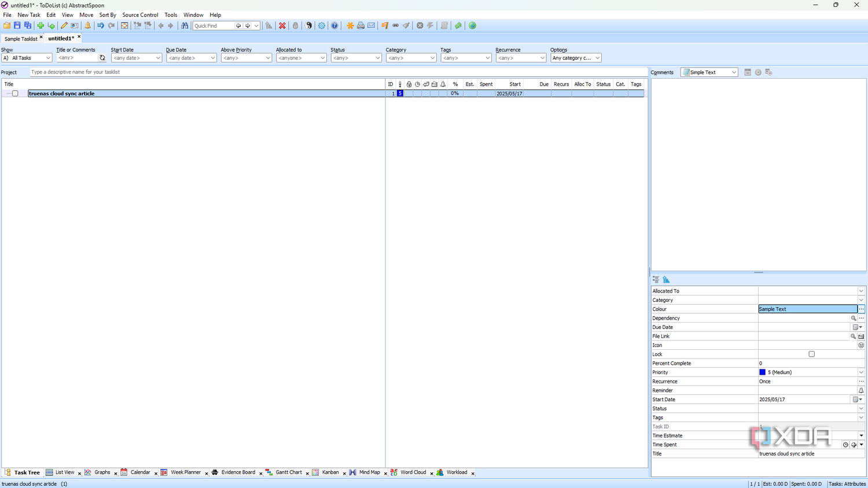Open the Start Date calendar picker in attributes
Image resolution: width=868 pixels, height=488 pixels.
tap(856, 400)
